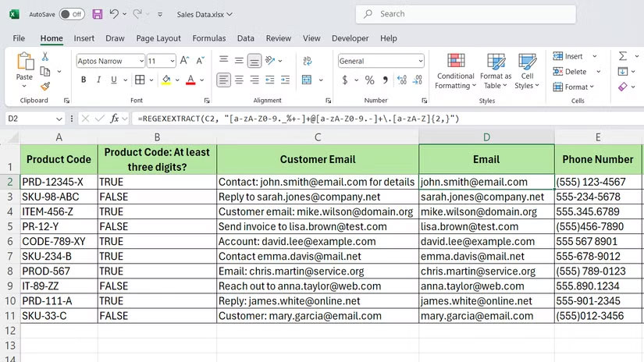644x362 pixels.
Task: Click Insert Function fx icon
Action: [115, 119]
